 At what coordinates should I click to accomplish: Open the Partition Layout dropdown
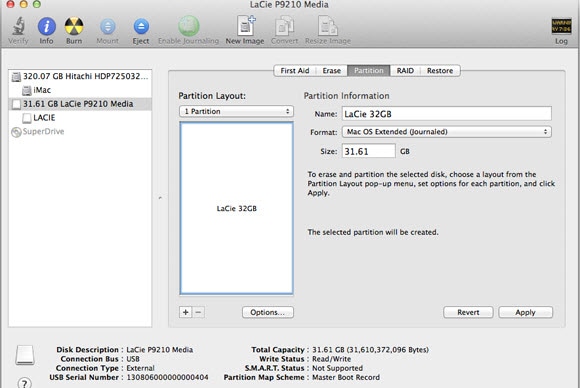[x=236, y=111]
